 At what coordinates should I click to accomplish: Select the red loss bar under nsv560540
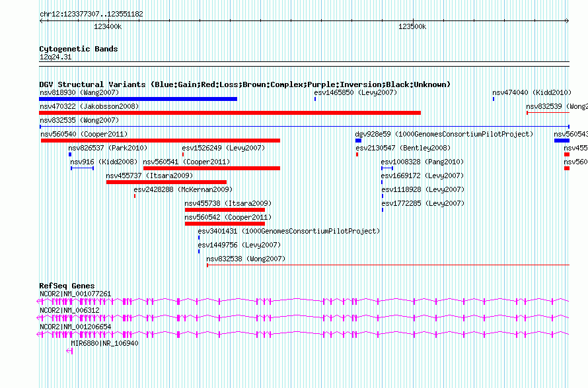pos(161,141)
